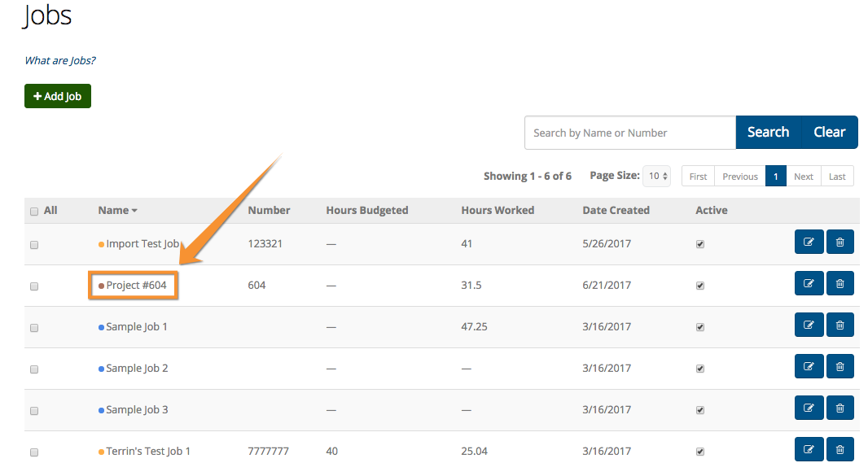Uncheck Active for Sample Job 1

coord(700,327)
